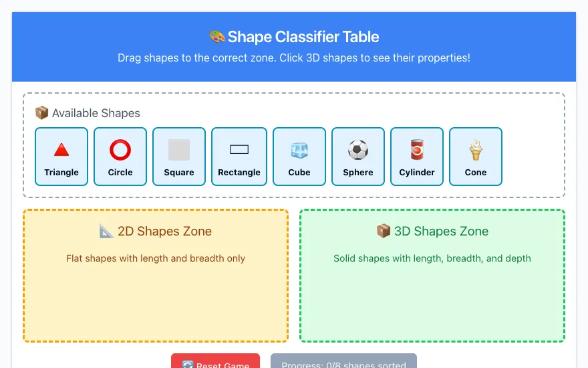Click the tomato can Cylinder icon
This screenshot has width=588, height=368.
417,150
